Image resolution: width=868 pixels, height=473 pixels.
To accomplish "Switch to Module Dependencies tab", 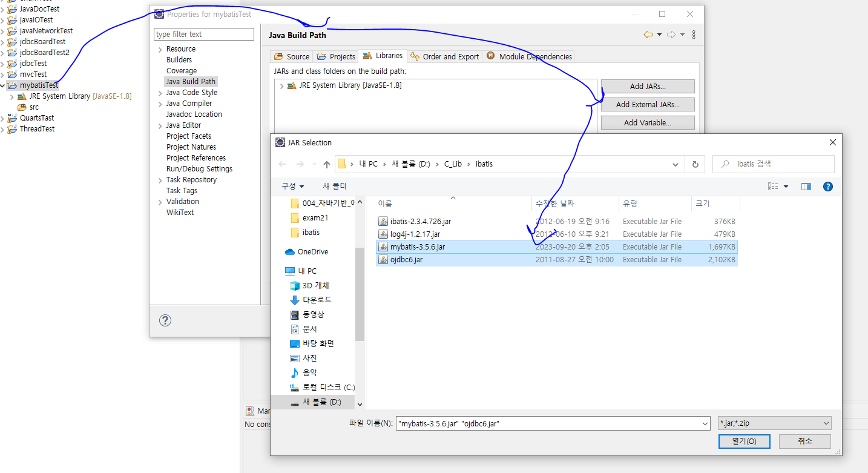I will (x=529, y=57).
